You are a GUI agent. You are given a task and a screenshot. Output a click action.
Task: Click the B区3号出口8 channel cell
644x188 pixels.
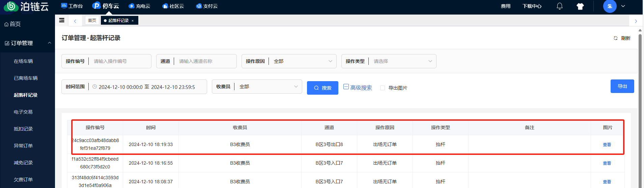point(329,144)
